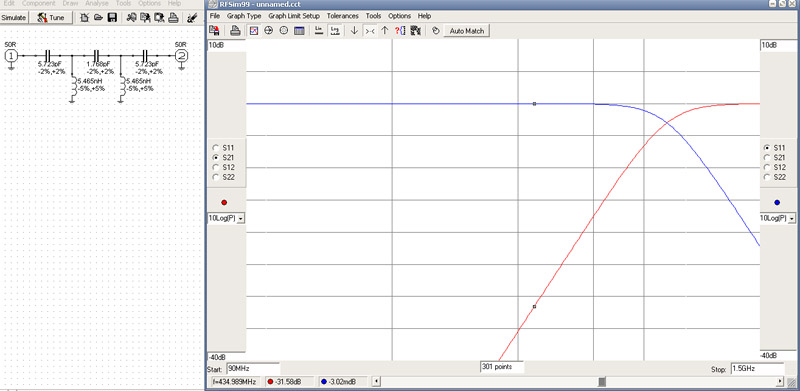Switch to logarithmic frequency scale (Log) icon
The image size is (800, 391).
click(335, 31)
